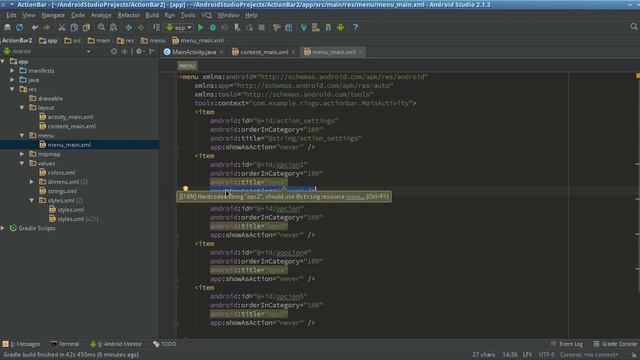This screenshot has width=640, height=360.
Task: Open the Navigate menu
Action: pyautogui.click(x=53, y=15)
